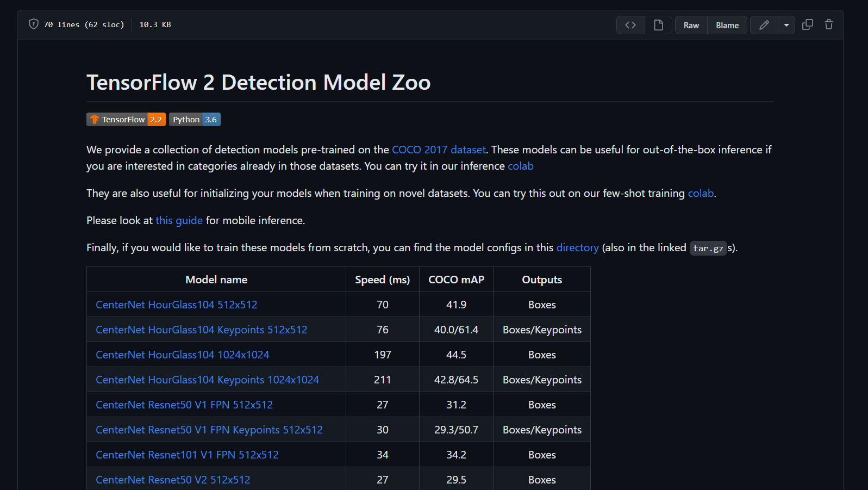
Task: Select the 'COCO mAP' column header
Action: (456, 280)
